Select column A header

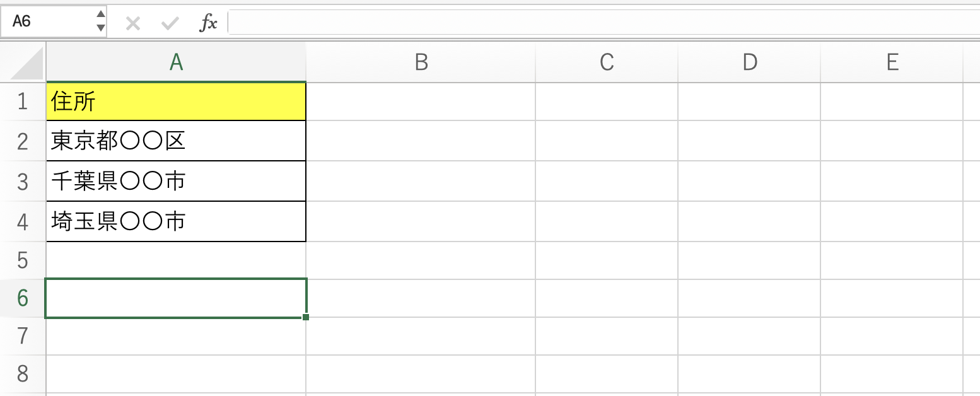tap(176, 62)
